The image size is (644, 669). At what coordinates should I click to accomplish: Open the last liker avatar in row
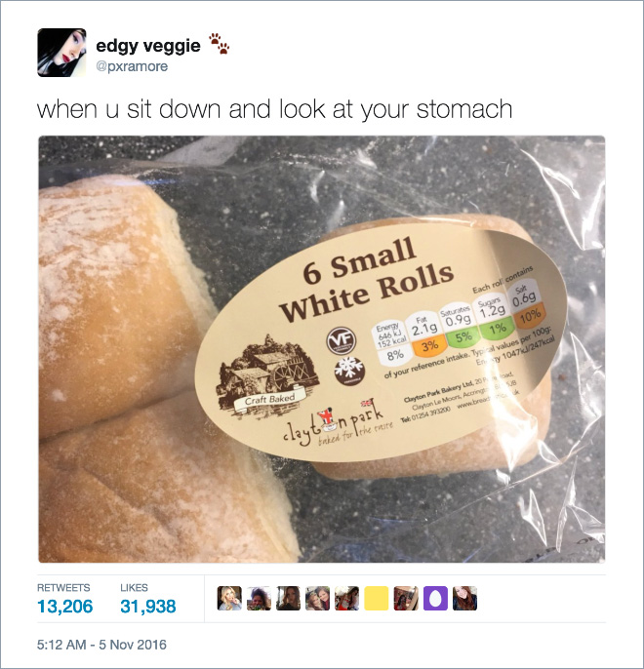[x=464, y=598]
